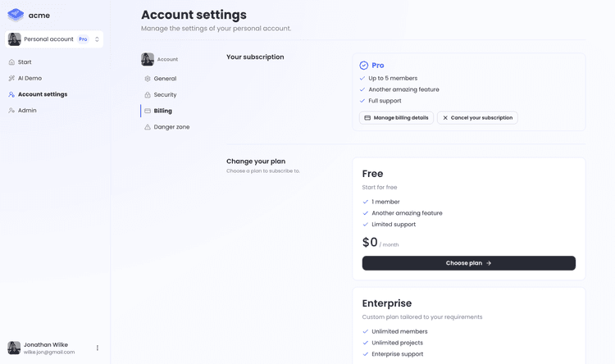Select the AI Demo wand icon

coord(11,78)
